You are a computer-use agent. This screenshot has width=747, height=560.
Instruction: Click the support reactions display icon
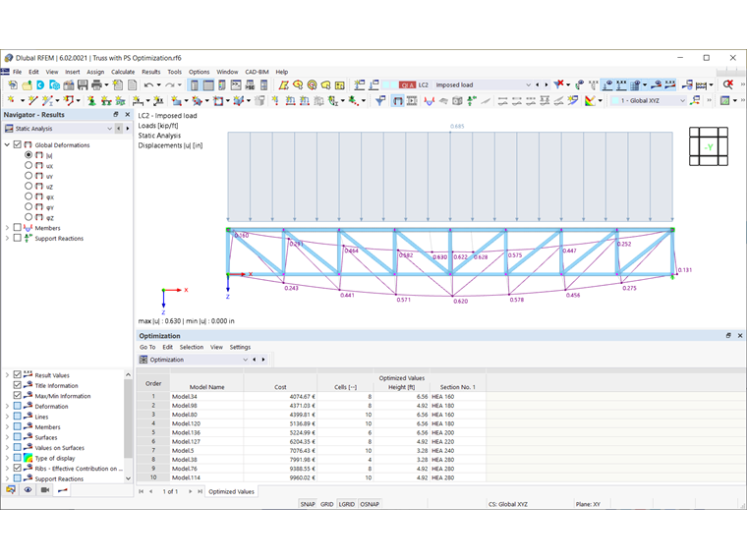(472, 100)
